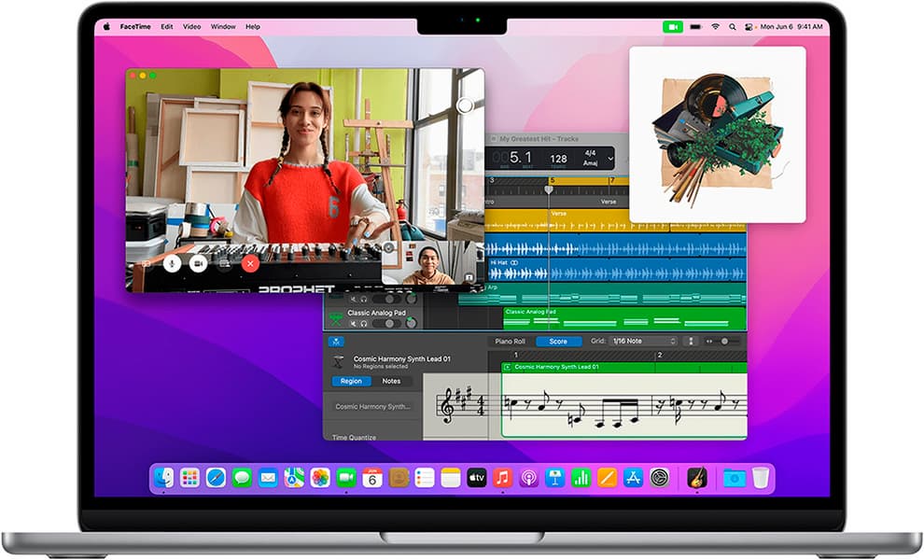Solo the Classic Analog Pad track
Image resolution: width=924 pixels, height=560 pixels.
tap(364, 324)
